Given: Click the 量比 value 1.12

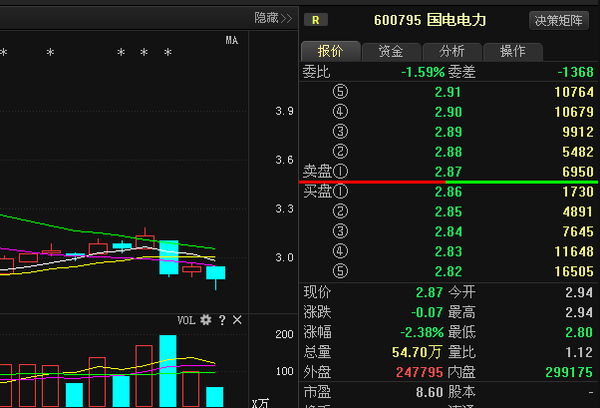Looking at the screenshot, I should tap(579, 352).
